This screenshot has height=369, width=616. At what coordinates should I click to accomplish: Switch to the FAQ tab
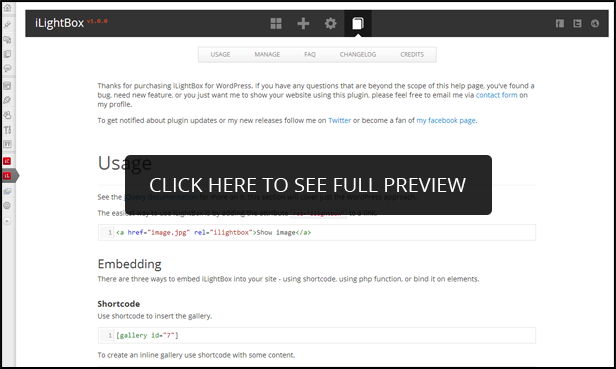[310, 55]
